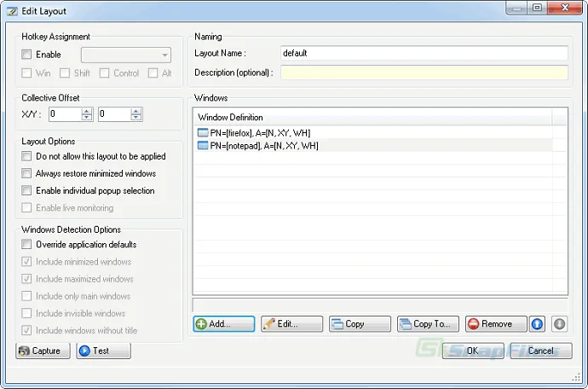588x389 pixels.
Task: Check Always restore minimized windows
Action: pos(26,173)
